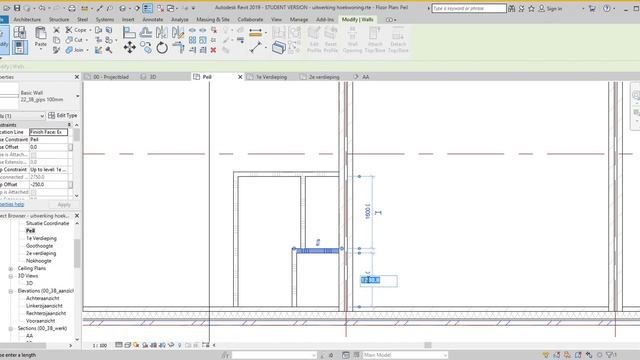Toggle 'Top is Attached' checkbox
The width and height of the screenshot is (640, 360).
(33, 192)
